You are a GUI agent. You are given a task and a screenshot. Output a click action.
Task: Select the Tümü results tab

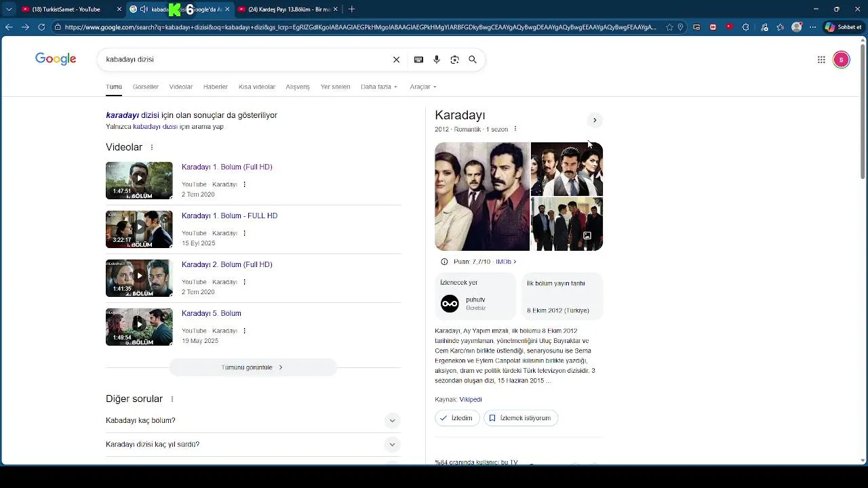click(x=114, y=87)
